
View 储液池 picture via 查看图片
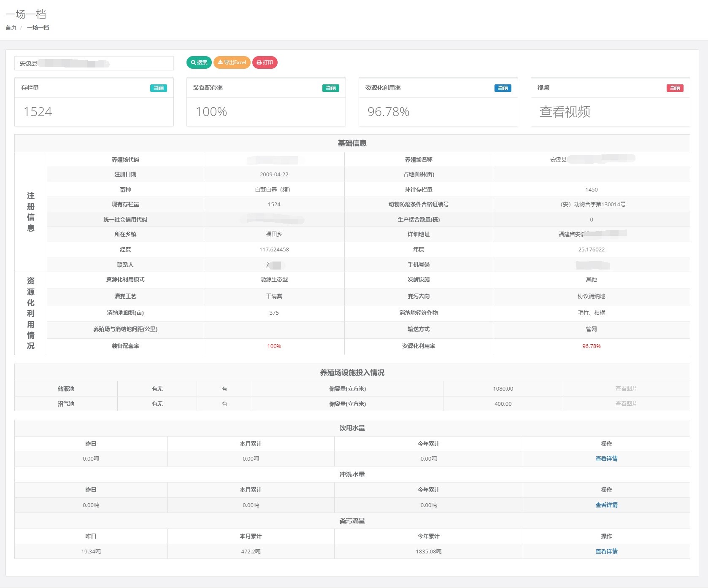tap(626, 388)
